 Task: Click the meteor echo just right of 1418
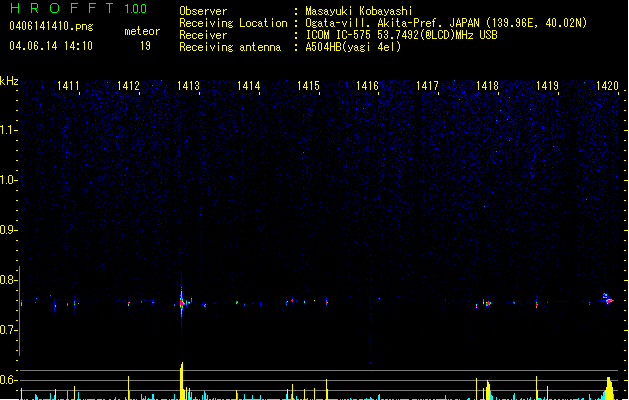click(x=487, y=303)
